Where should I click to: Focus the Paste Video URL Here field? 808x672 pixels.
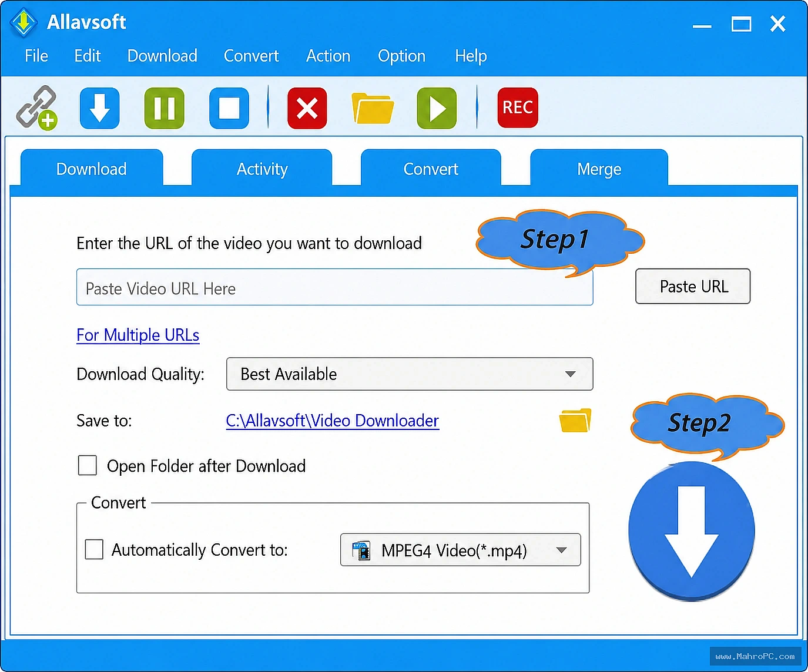pyautogui.click(x=335, y=287)
